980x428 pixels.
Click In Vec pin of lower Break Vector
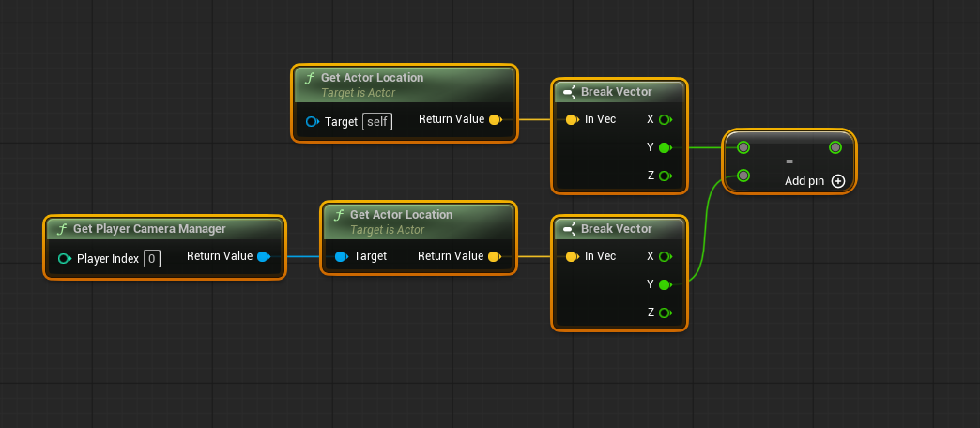click(572, 256)
